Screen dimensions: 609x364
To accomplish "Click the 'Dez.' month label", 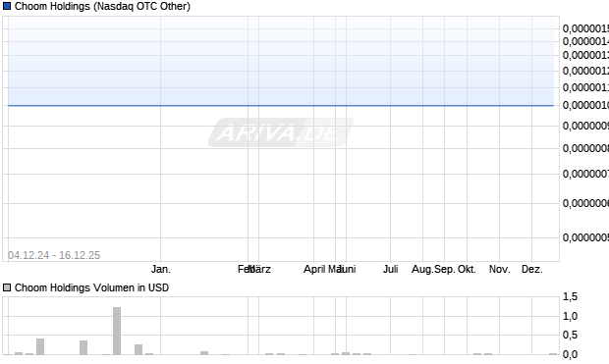I will (x=531, y=269).
